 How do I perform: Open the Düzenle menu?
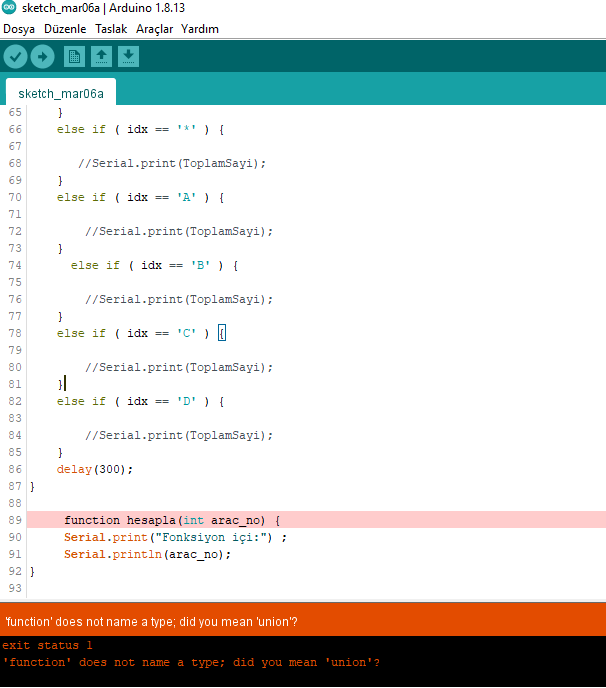click(65, 29)
